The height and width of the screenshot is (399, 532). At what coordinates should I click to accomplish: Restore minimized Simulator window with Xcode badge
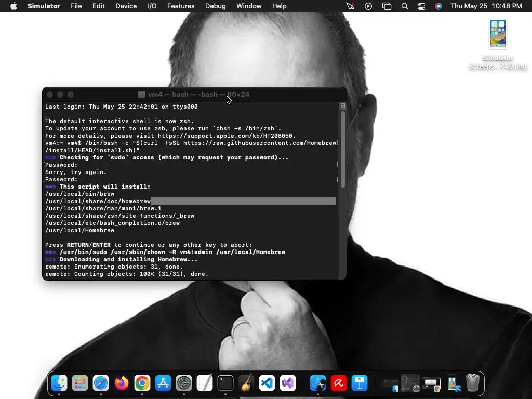[454, 383]
